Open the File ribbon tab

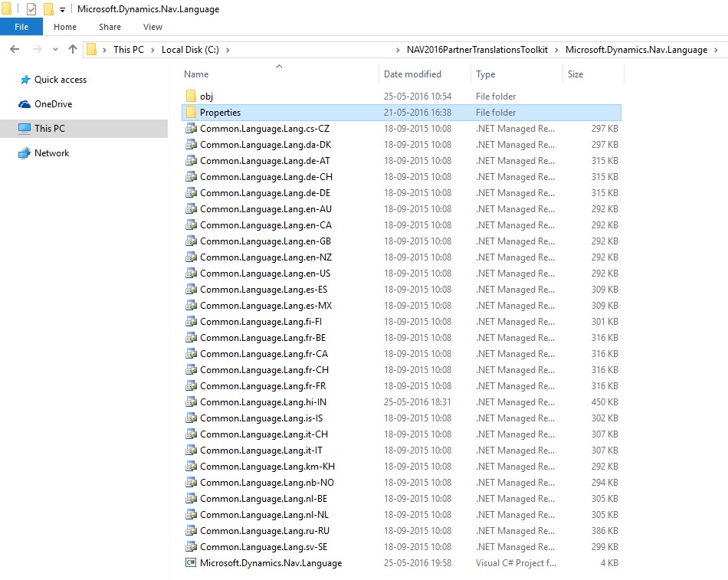[21, 27]
